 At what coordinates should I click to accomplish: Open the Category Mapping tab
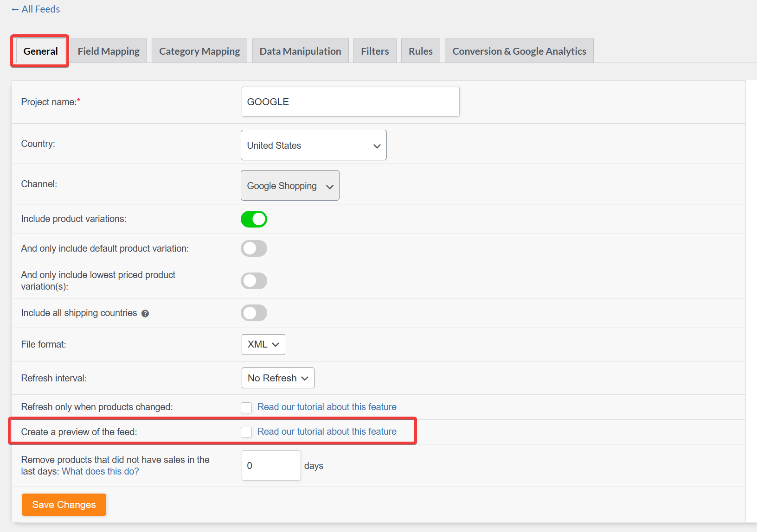[x=199, y=51]
